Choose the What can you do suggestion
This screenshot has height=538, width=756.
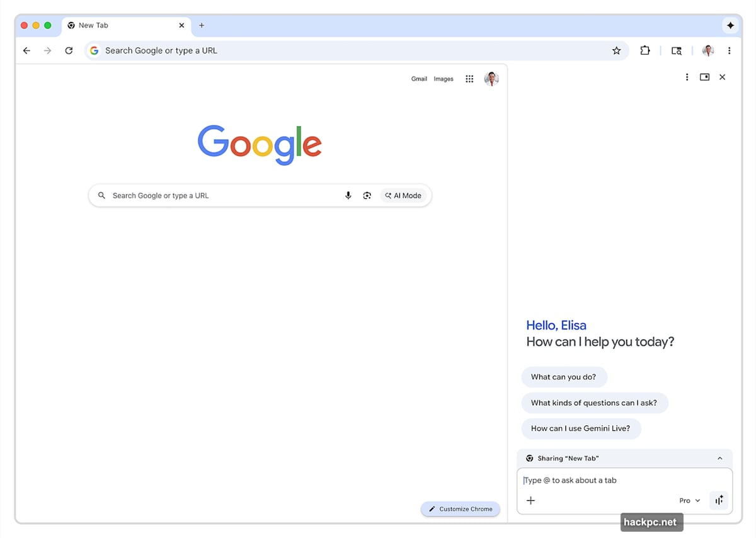click(564, 377)
